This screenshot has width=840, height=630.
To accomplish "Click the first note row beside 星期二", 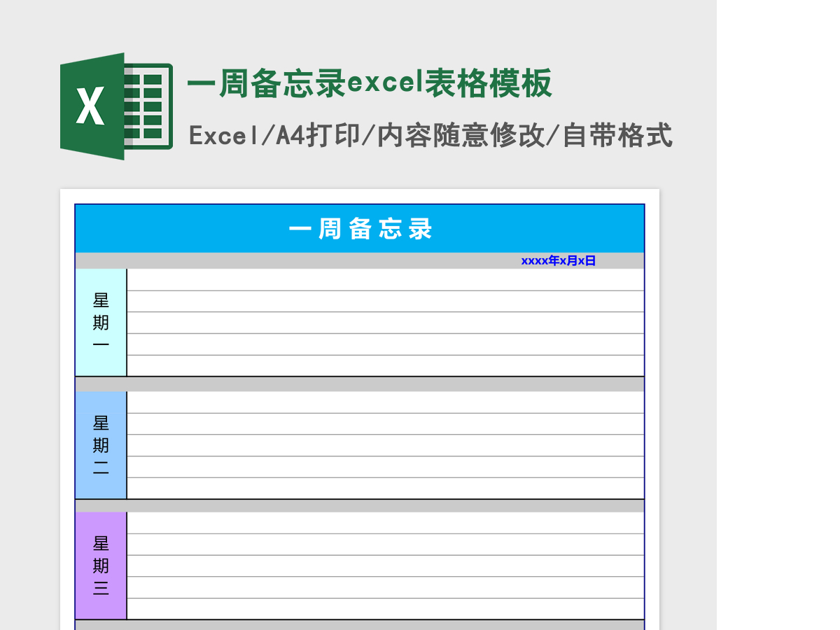I will coord(386,402).
